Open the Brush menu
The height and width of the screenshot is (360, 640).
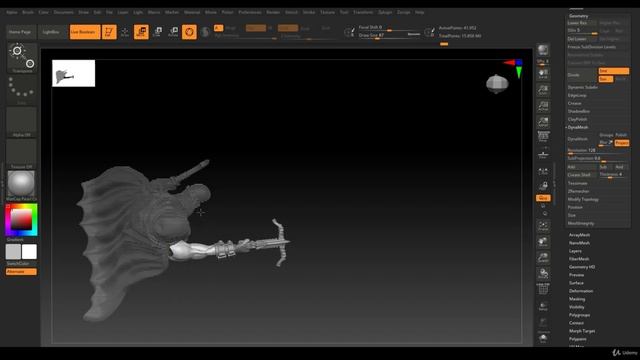point(28,12)
